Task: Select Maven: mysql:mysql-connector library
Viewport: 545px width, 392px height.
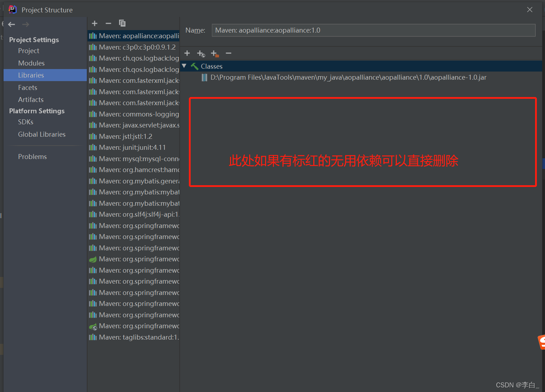Action: [134, 159]
